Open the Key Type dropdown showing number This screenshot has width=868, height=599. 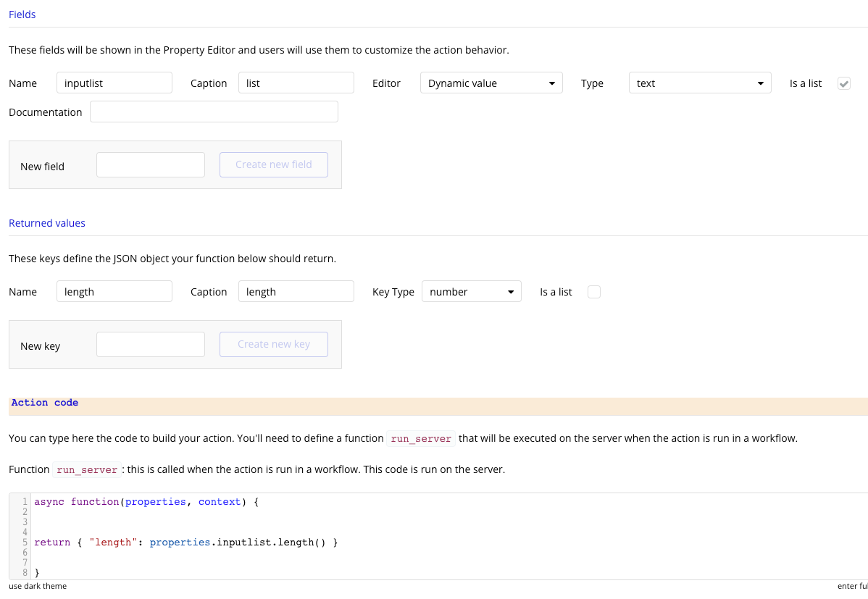pyautogui.click(x=471, y=292)
